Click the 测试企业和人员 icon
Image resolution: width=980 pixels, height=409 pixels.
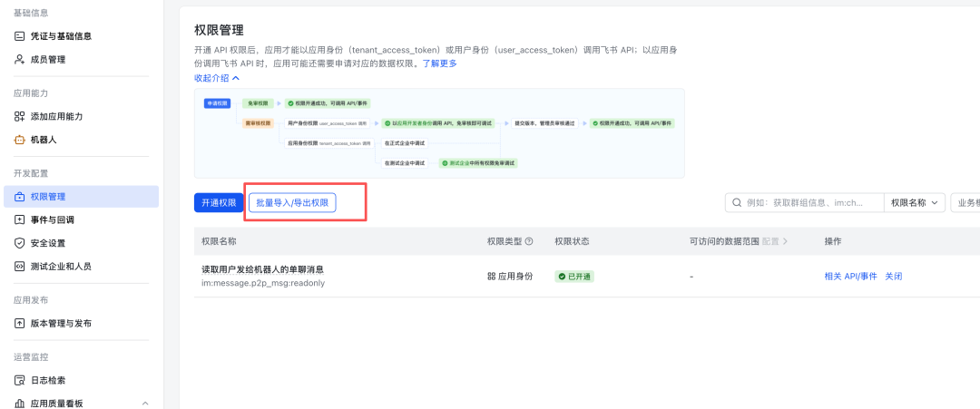coord(20,267)
